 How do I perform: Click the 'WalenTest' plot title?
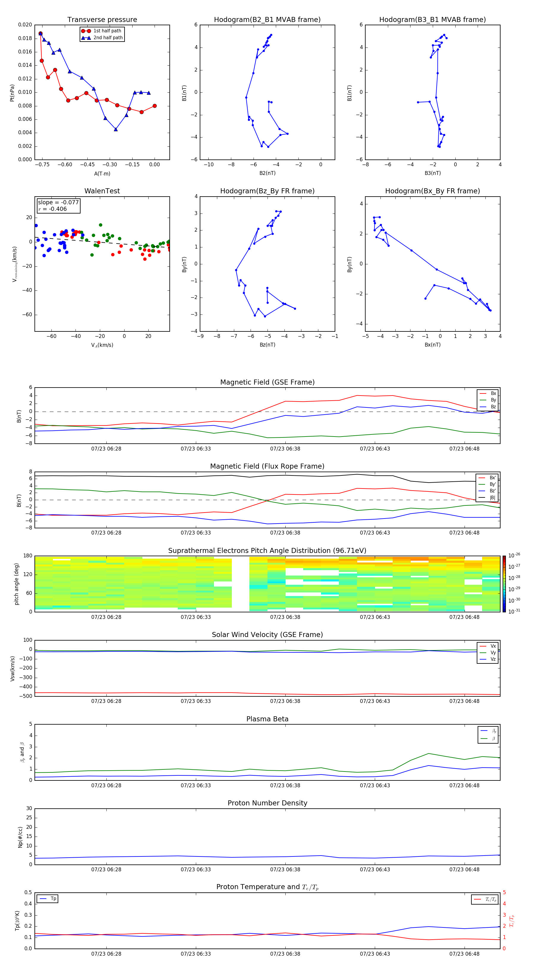(x=102, y=191)
